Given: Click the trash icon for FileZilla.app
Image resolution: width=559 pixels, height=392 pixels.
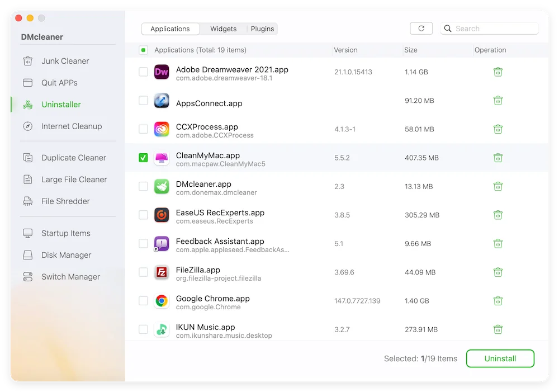Looking at the screenshot, I should pos(498,272).
